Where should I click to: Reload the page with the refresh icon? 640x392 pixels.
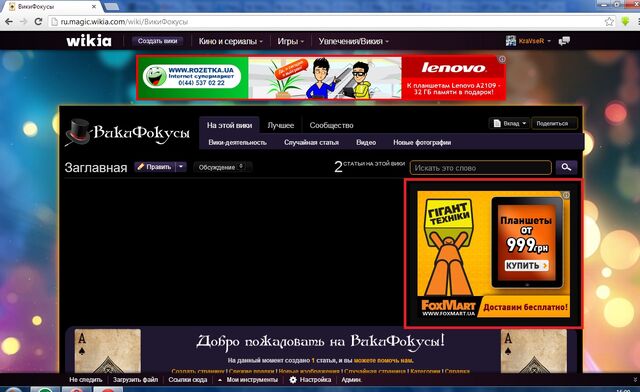(38, 22)
